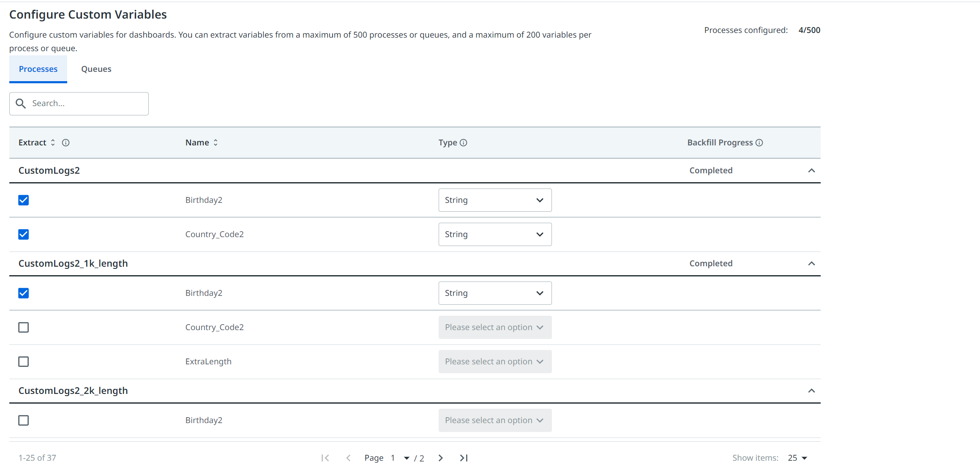Select the Processes tab

38,69
